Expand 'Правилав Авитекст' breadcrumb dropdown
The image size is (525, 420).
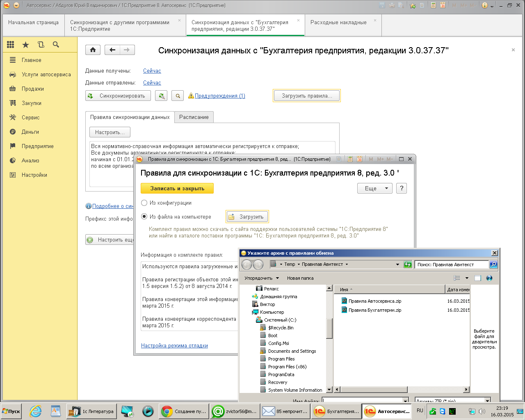point(347,265)
